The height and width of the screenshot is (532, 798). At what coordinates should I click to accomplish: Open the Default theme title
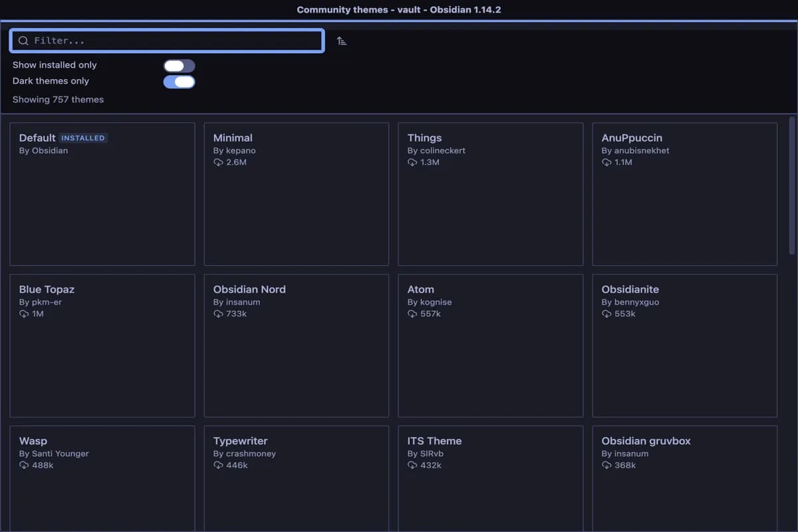coord(37,138)
